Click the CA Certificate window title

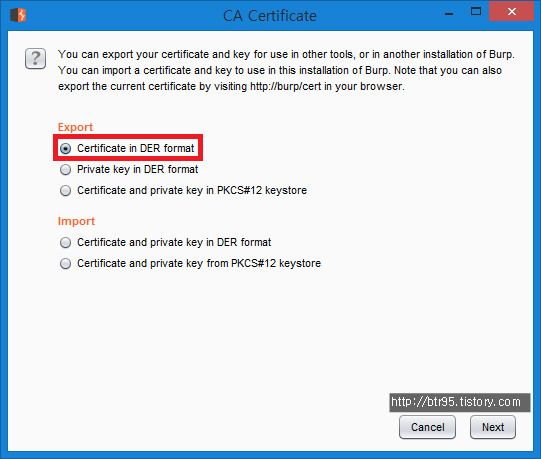pyautogui.click(x=269, y=16)
